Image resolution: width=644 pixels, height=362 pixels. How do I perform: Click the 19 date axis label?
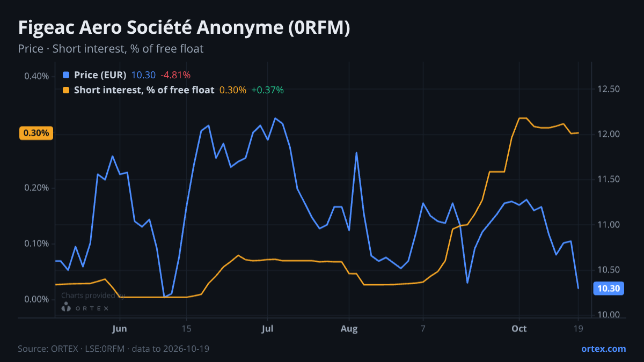(579, 328)
